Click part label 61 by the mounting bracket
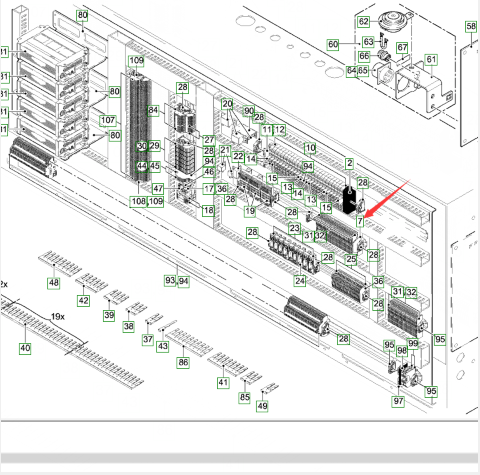Screen dimensions: 480x475 click(431, 60)
